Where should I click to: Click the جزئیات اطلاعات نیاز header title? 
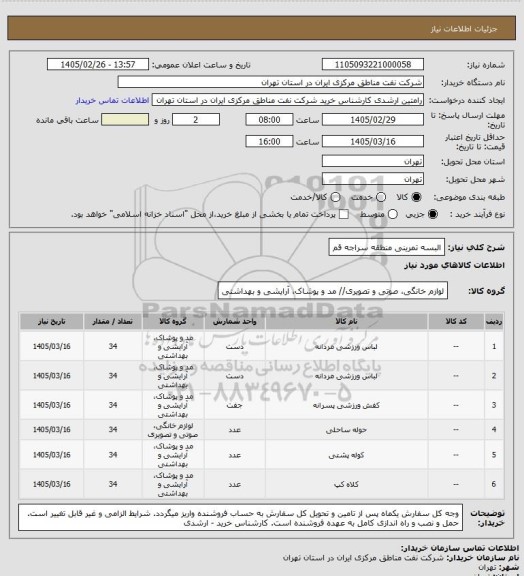[x=464, y=29]
